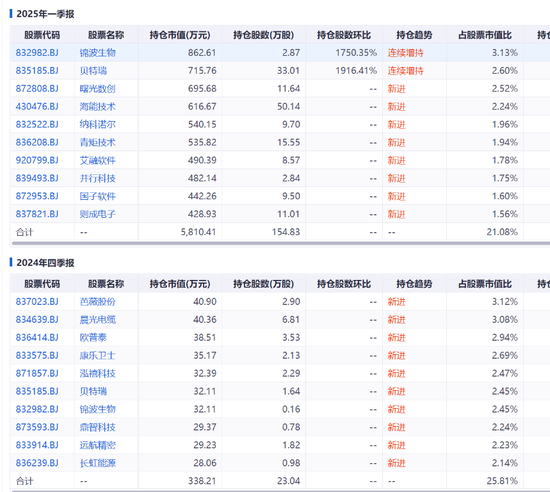The width and height of the screenshot is (550, 492).
Task: Open 835185.BJ in 2024年四季报 table
Action: [x=37, y=391]
